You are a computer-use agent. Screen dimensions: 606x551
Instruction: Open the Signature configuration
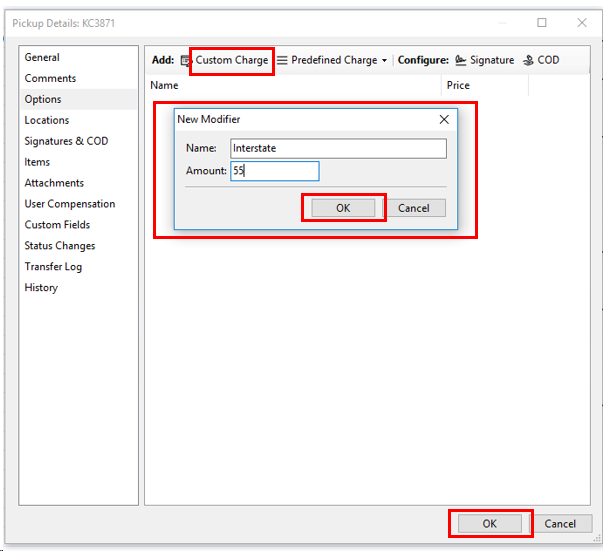tap(485, 60)
